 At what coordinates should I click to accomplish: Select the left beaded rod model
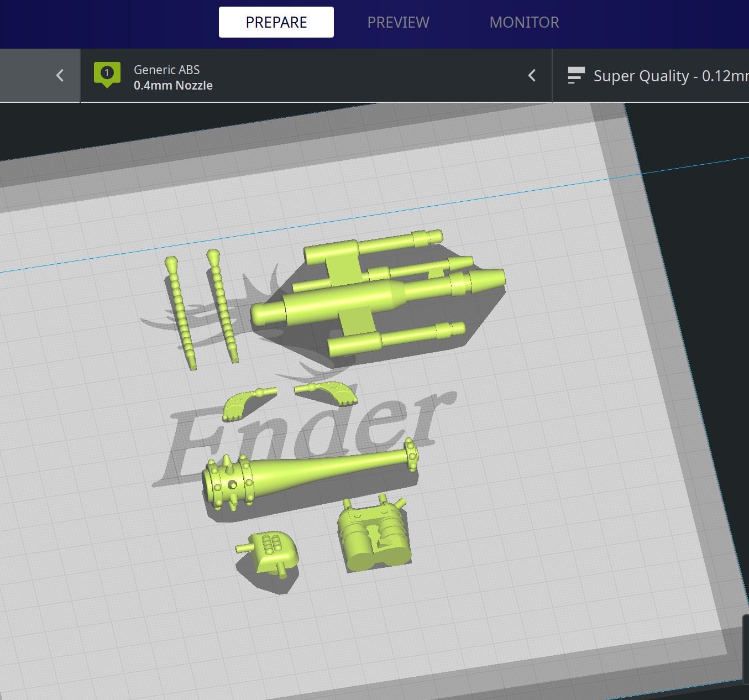(180, 312)
